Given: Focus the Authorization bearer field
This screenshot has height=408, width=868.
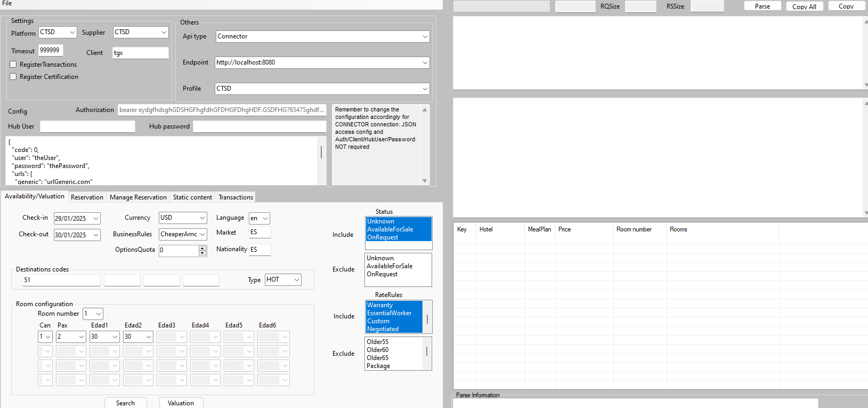Looking at the screenshot, I should (x=222, y=110).
